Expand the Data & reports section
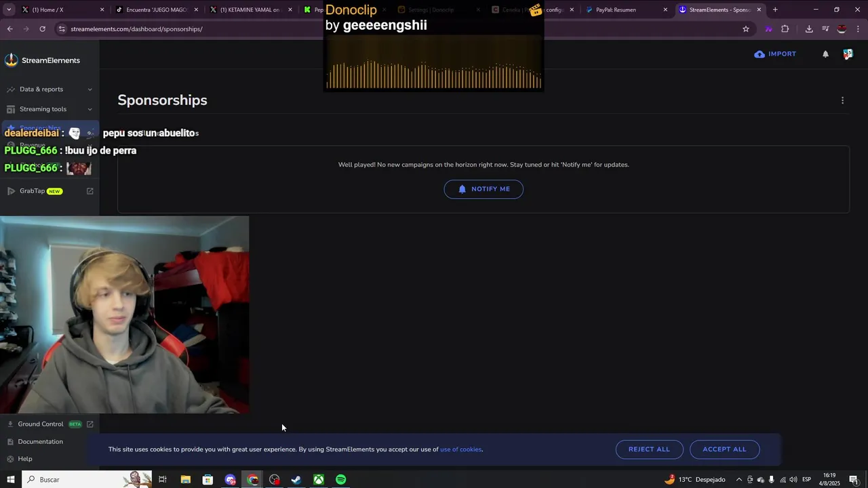 90,89
